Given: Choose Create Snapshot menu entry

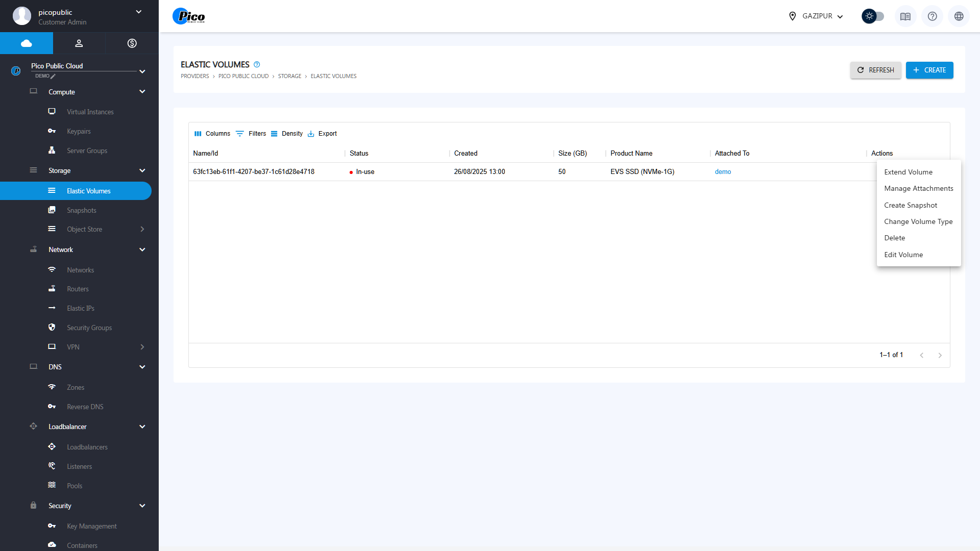Looking at the screenshot, I should click(910, 206).
